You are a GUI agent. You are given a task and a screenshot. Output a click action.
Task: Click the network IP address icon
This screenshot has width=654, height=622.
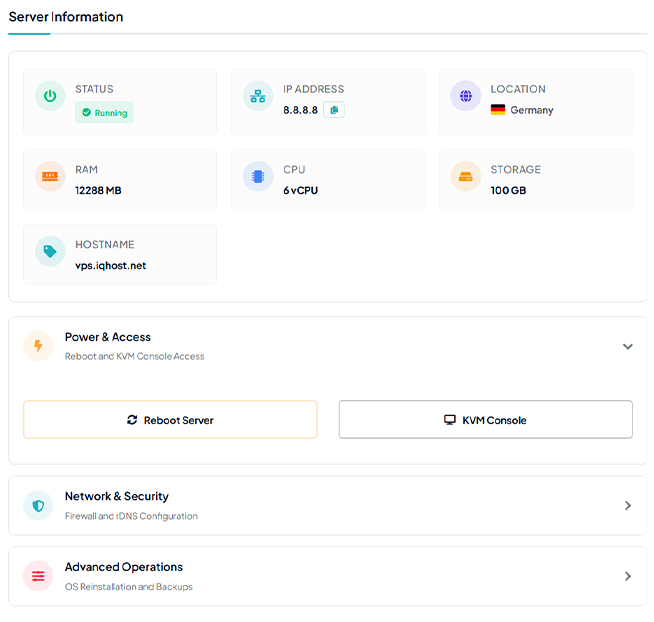(258, 96)
